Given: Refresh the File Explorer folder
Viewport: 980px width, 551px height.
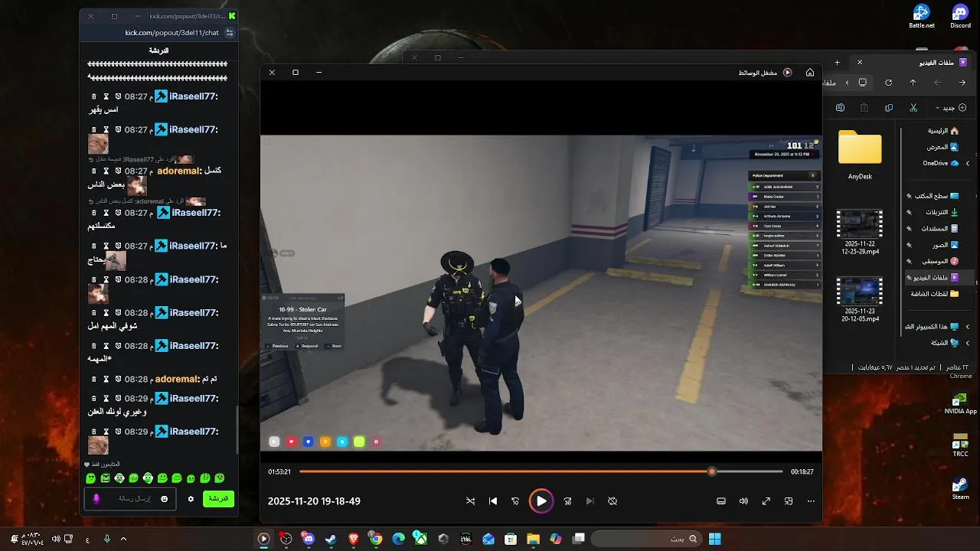Looking at the screenshot, I should pyautogui.click(x=888, y=83).
